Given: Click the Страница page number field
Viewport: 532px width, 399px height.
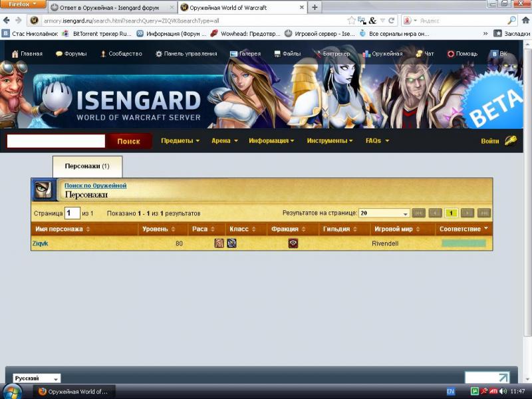Looking at the screenshot, I should click(x=72, y=213).
